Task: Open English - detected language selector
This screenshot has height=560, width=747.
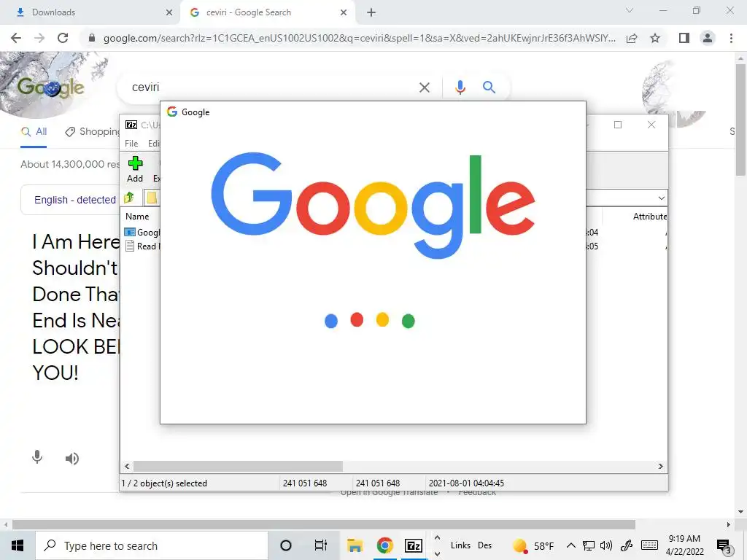Action: (x=75, y=200)
